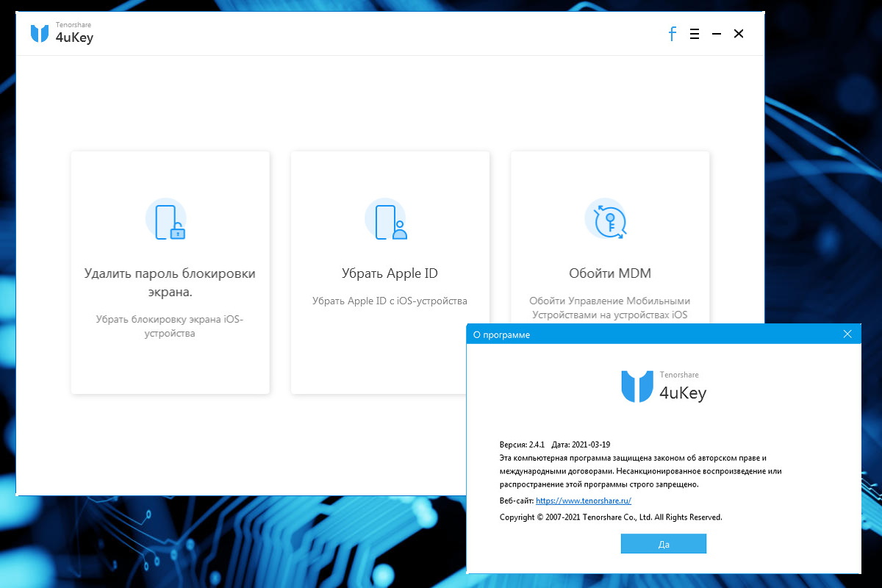Click the "Дата: 2021-03-19" text
Viewport: 882px width, 588px height.
point(581,445)
